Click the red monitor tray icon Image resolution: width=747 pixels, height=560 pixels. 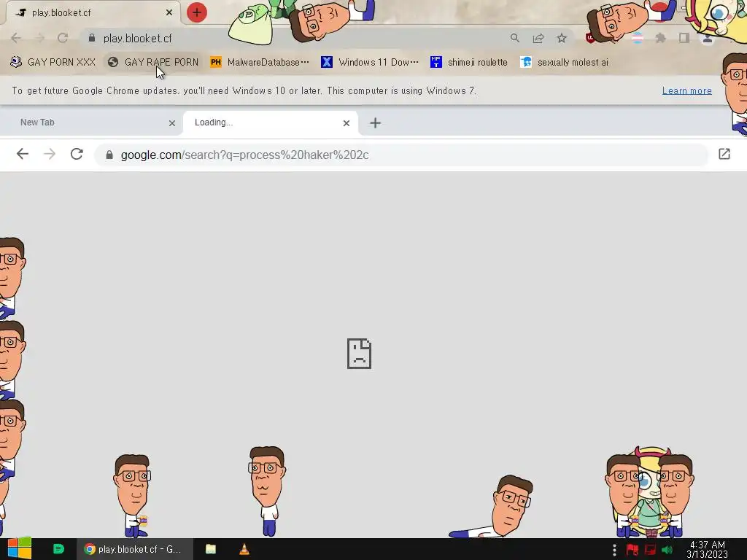point(650,550)
